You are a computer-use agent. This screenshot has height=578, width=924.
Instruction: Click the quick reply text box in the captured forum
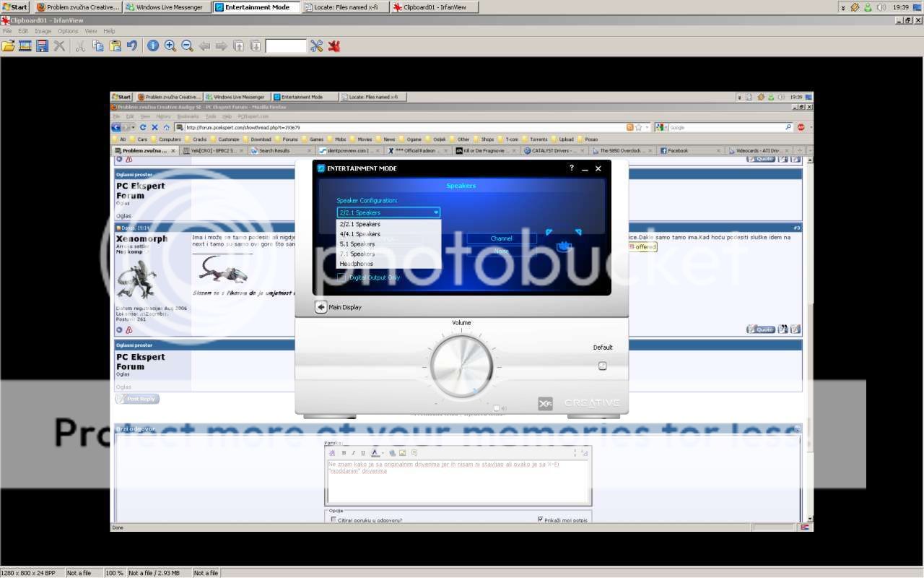point(458,482)
